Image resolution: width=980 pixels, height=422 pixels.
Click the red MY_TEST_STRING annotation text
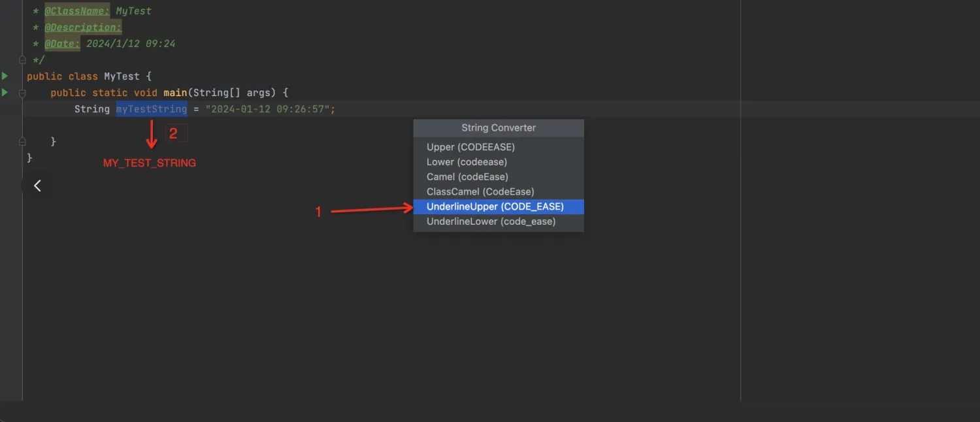click(149, 163)
